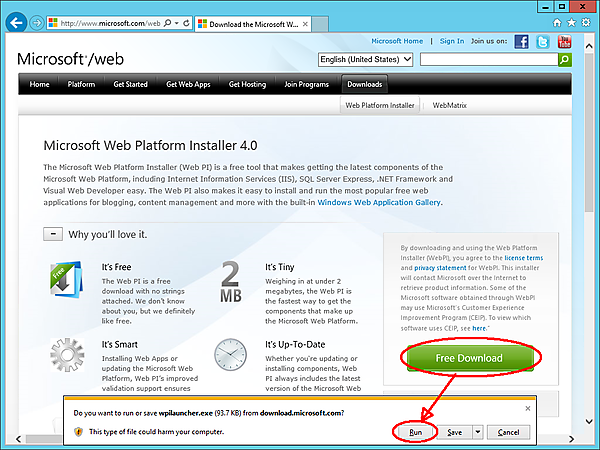Viewport: 600px width, 450px height.
Task: Open the Platform navigation item
Action: coord(81,84)
